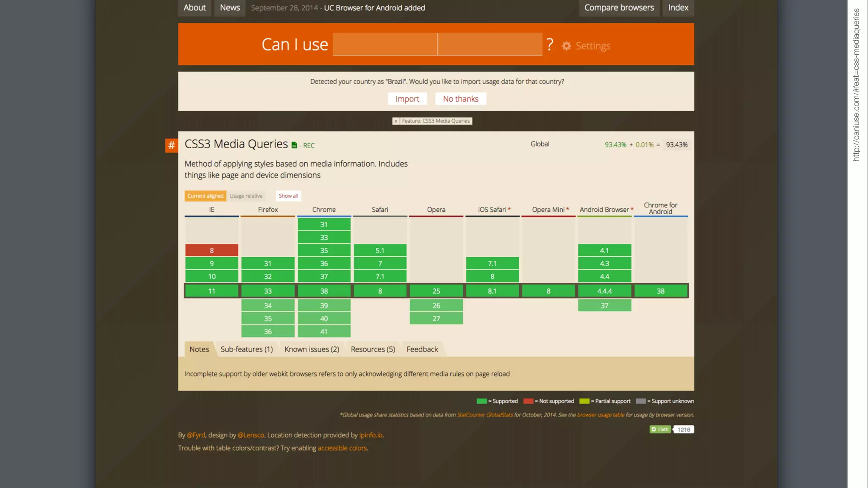Click the Opera column header

(x=436, y=210)
